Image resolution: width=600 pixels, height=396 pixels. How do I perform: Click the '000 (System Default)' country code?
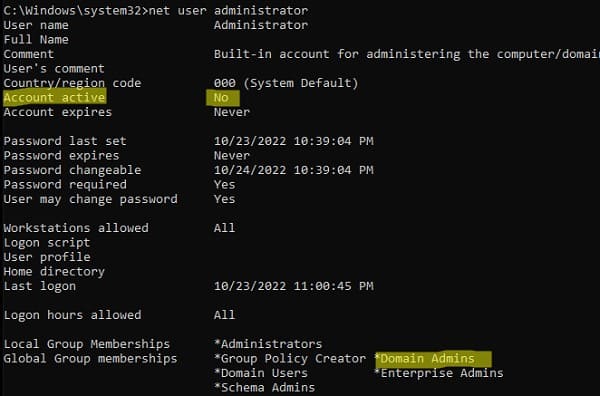[286, 83]
